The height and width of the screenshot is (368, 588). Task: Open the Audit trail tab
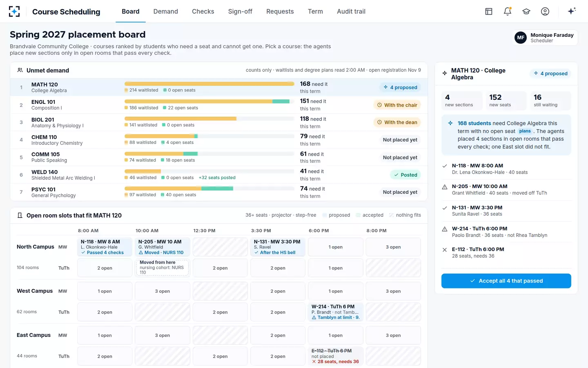[x=351, y=11]
